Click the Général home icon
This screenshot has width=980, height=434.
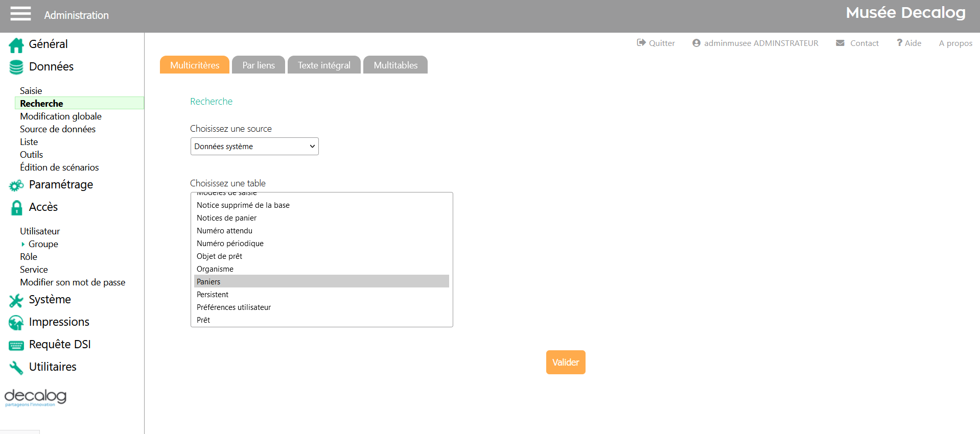click(x=16, y=45)
